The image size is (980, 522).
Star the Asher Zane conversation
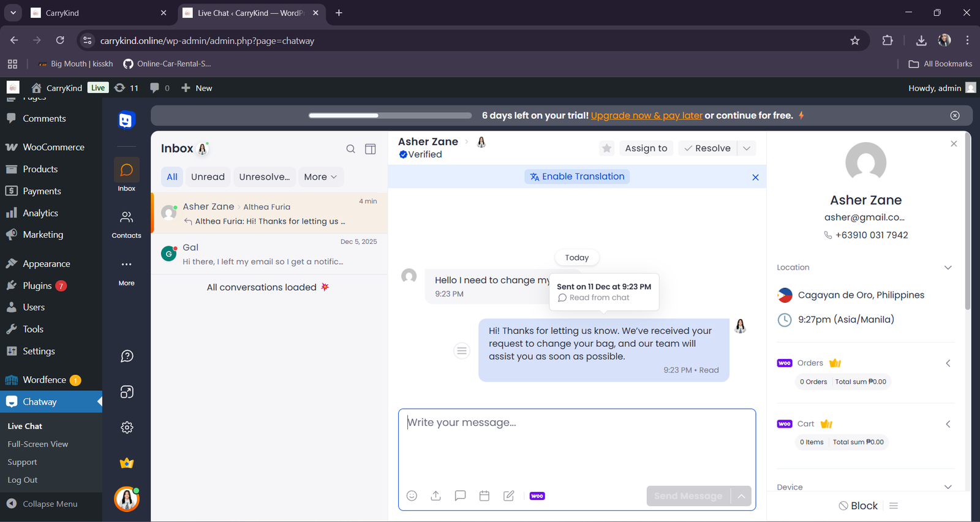[x=606, y=148]
